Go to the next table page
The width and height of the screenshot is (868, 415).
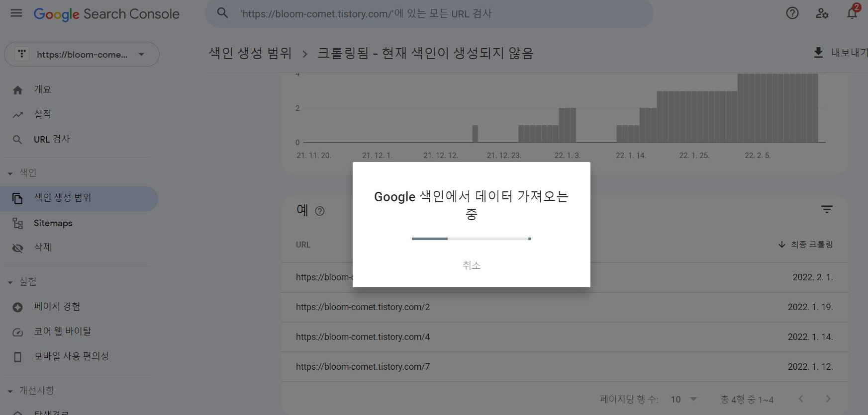point(828,399)
